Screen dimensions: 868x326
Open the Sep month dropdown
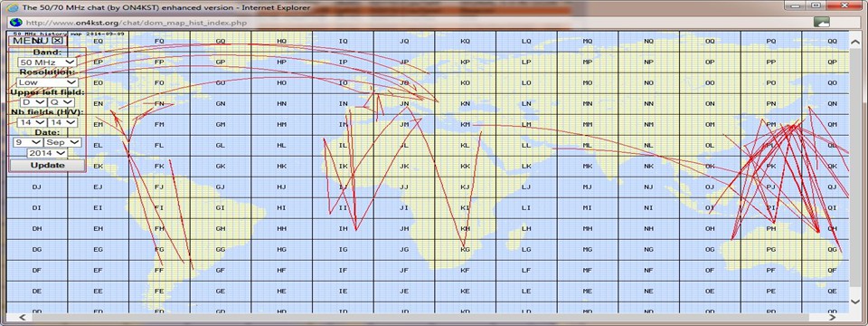62,142
